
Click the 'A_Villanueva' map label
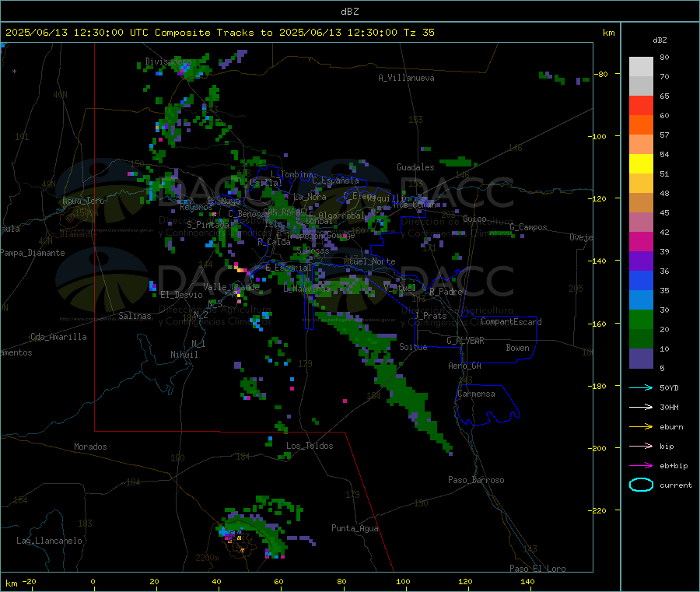(406, 78)
